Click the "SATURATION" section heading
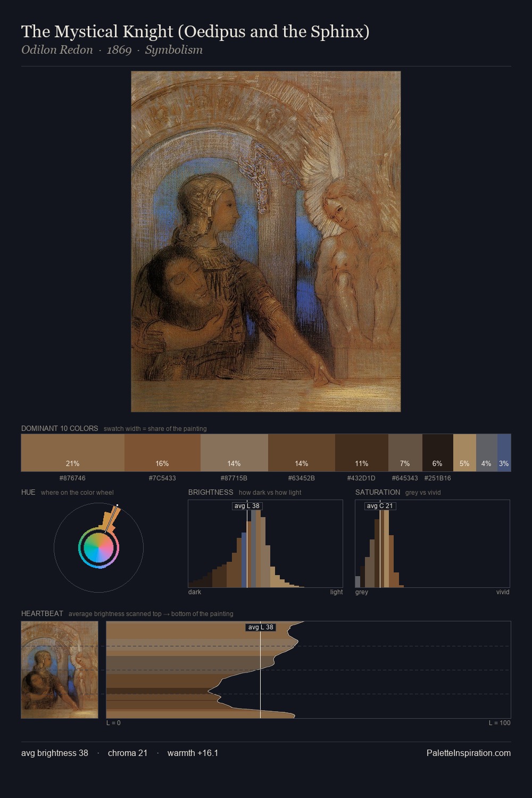Viewport: 532px width, 798px height. coord(378,492)
